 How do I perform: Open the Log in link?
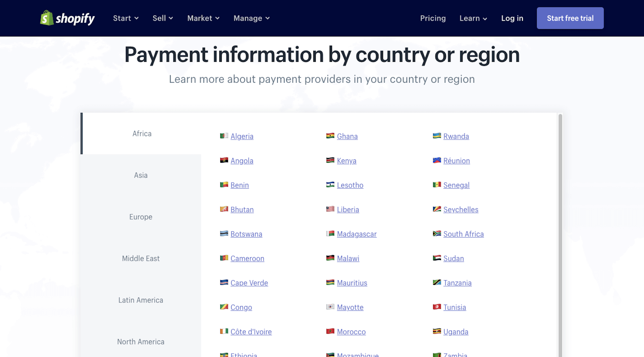click(512, 18)
